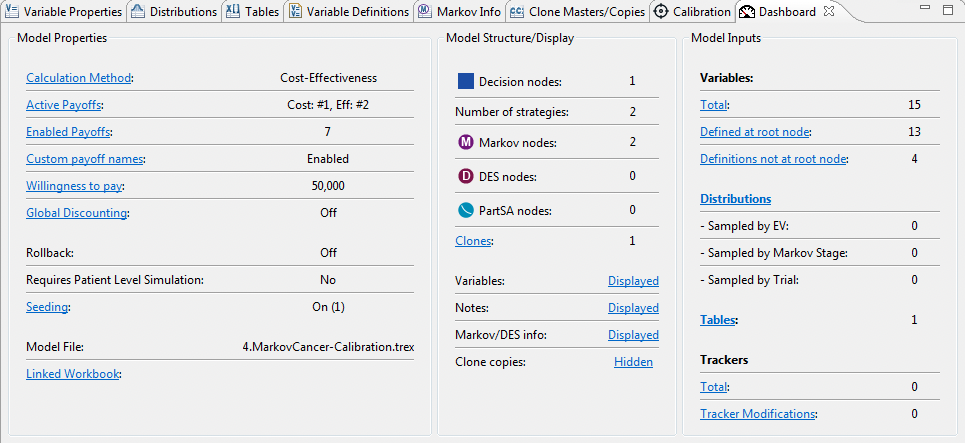
Task: Click the PartSA nodes icon
Action: [466, 210]
